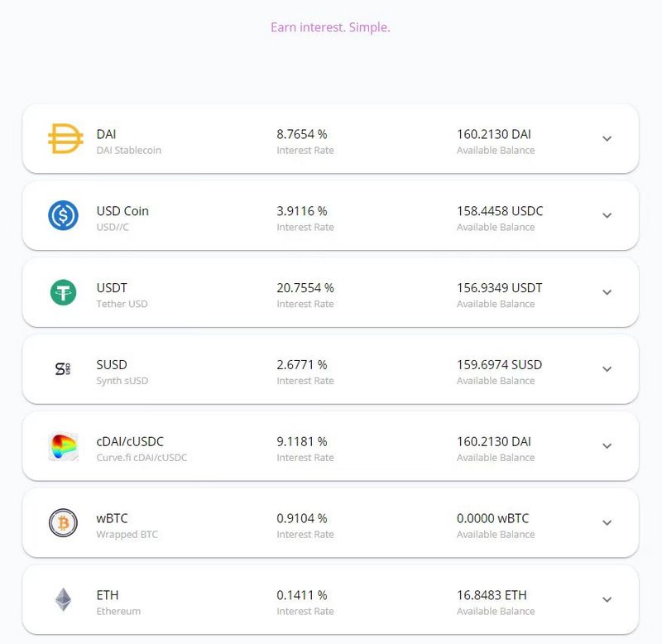Expand the ETH row details
This screenshot has height=644, width=662.
pyautogui.click(x=607, y=600)
